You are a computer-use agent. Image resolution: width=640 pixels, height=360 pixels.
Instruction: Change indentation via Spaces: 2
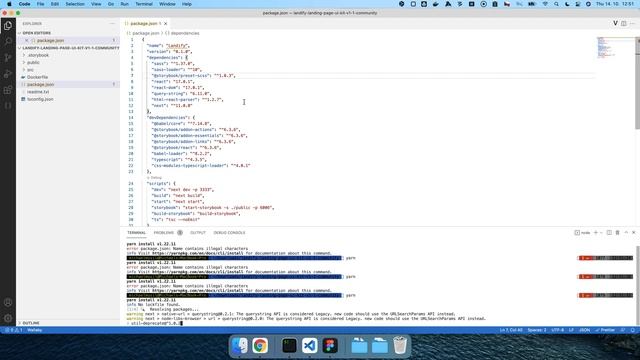pyautogui.click(x=537, y=330)
